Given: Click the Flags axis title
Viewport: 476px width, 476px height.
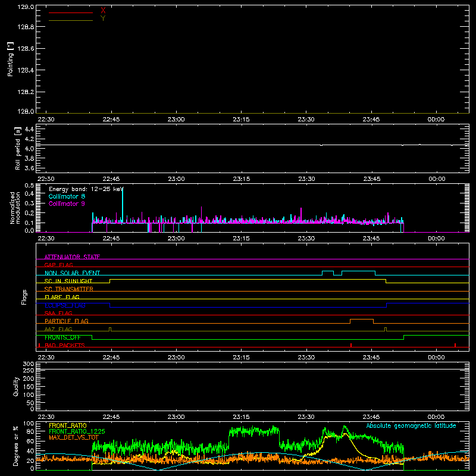Looking at the screenshot, I should click(x=24, y=297).
